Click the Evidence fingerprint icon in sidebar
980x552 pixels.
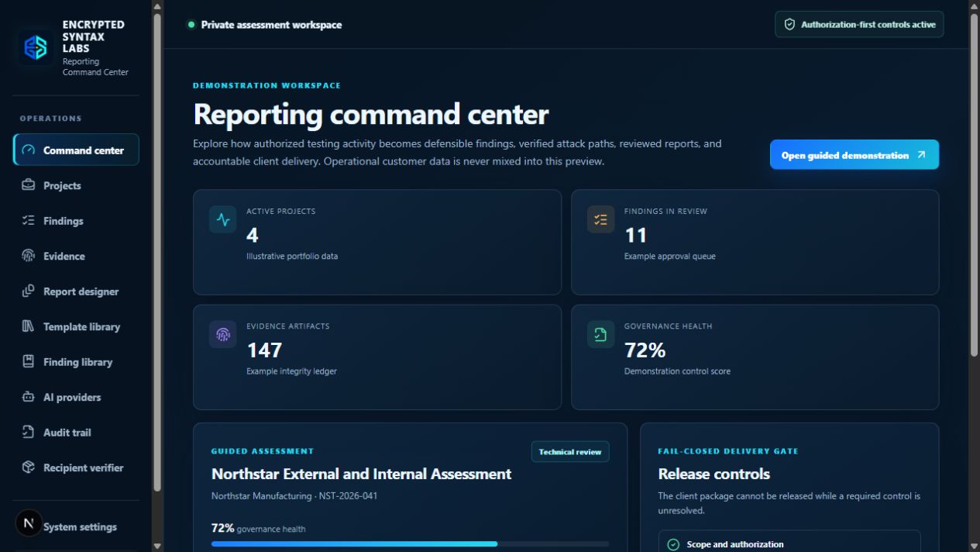(29, 256)
